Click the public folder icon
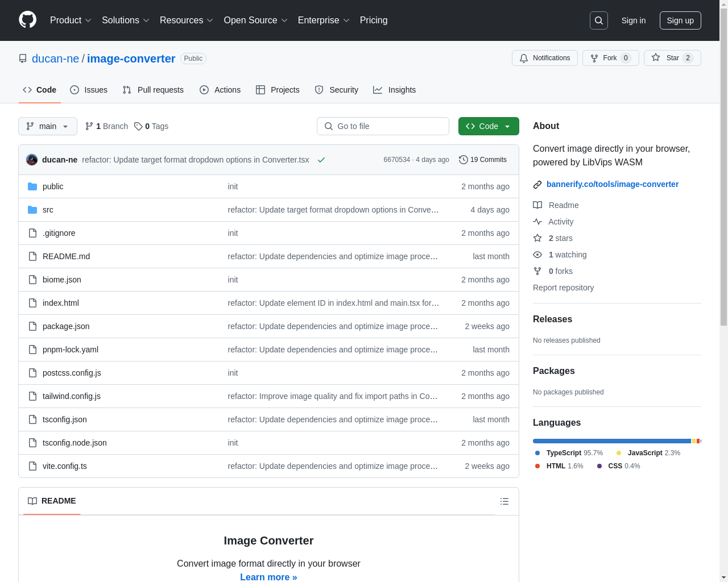Screen dimensions: 728x582 (32, 186)
